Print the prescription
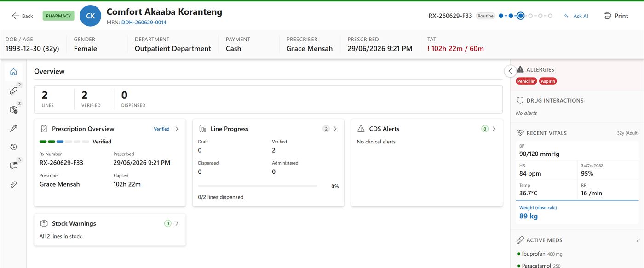 (615, 16)
